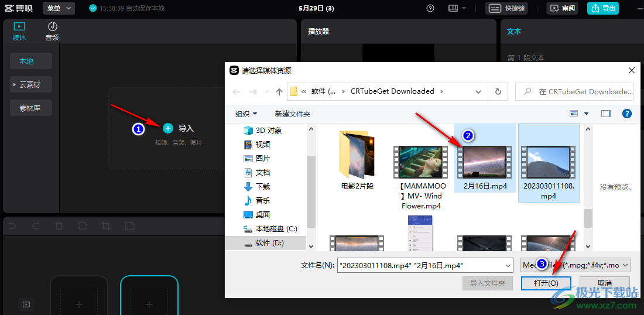The width and height of the screenshot is (644, 315).
Task: Click navigation pane scroll-down arrow
Action: click(x=311, y=246)
